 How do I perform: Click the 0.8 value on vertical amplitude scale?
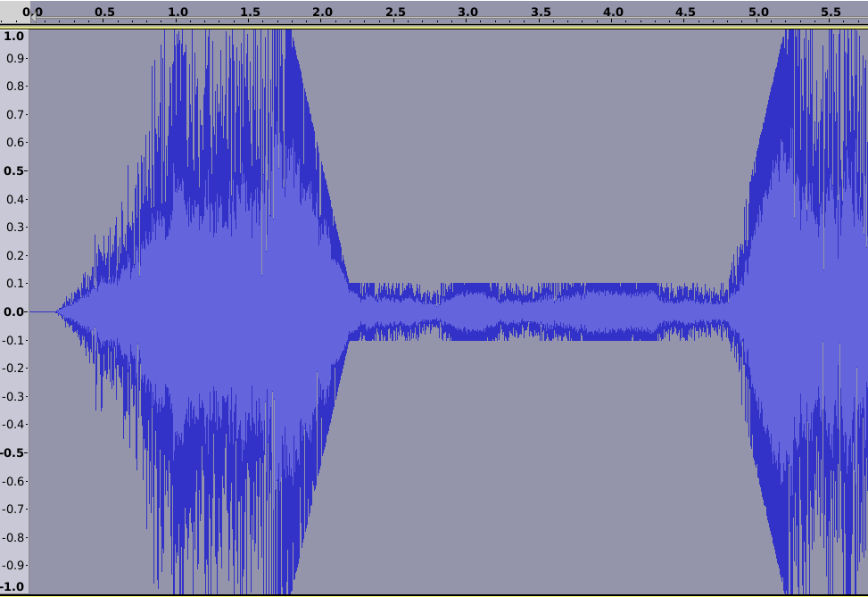15,86
